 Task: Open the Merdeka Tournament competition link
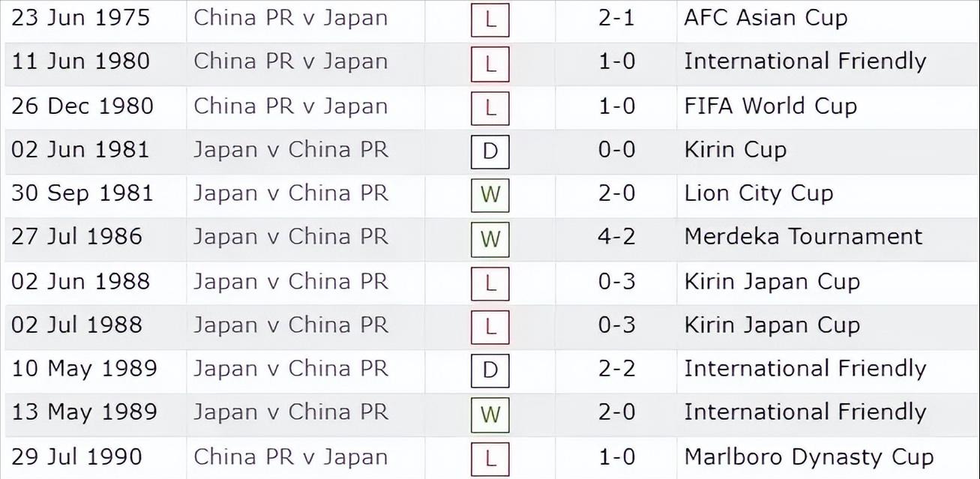coord(803,237)
